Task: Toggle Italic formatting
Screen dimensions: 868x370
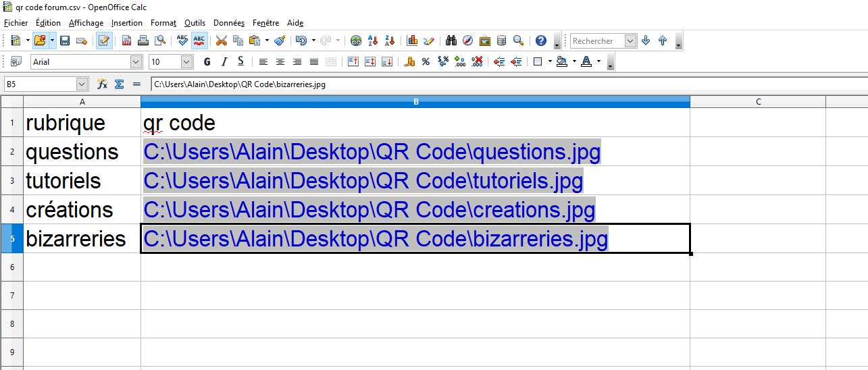Action: (224, 61)
